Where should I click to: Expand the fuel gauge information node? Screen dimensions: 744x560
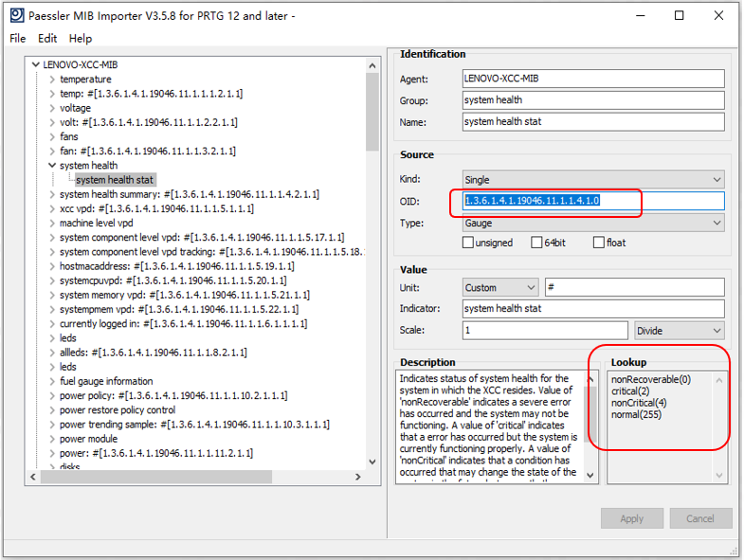click(52, 381)
